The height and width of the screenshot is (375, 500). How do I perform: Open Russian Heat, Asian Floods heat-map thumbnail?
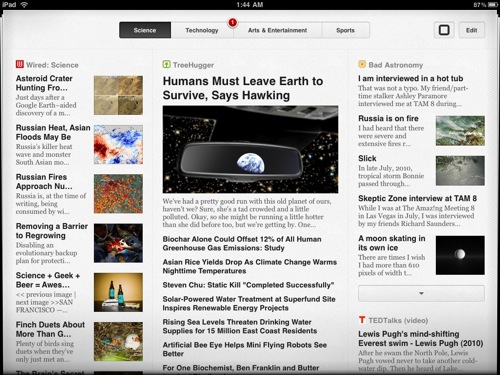[x=118, y=145]
